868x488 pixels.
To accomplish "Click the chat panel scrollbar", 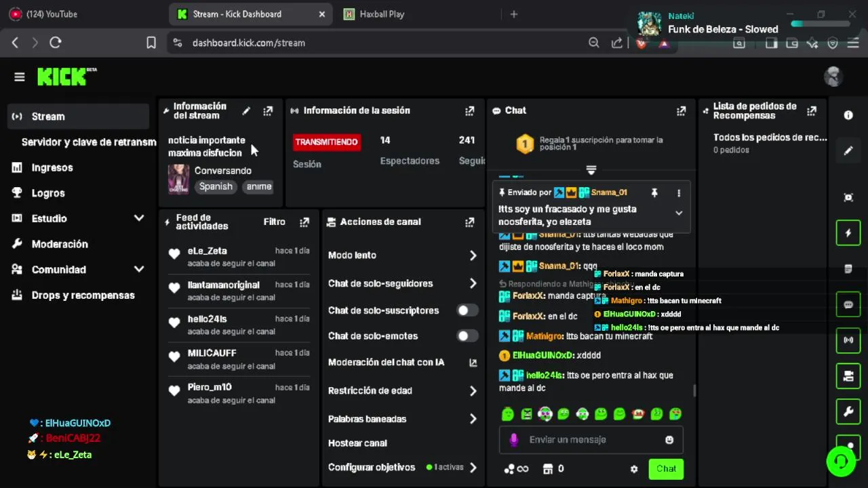I will pyautogui.click(x=694, y=390).
